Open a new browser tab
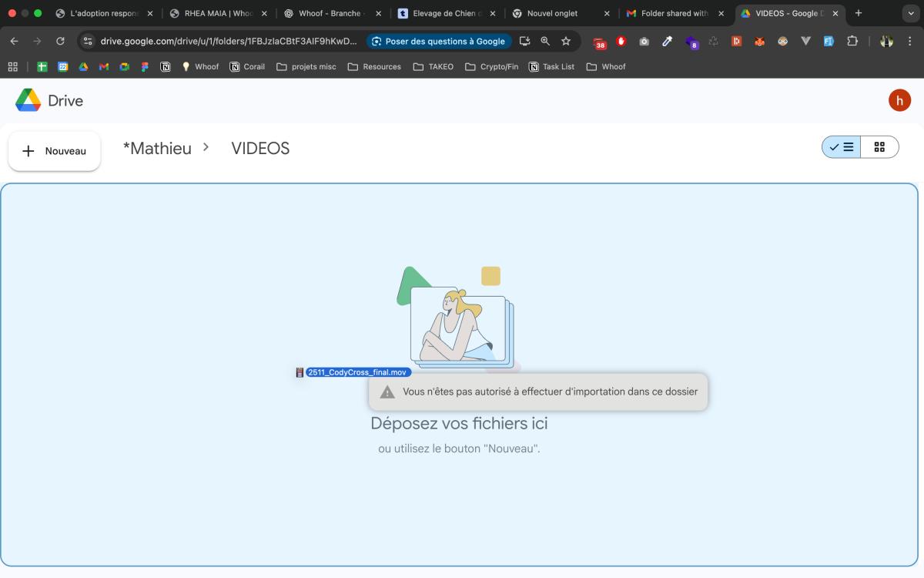Image resolution: width=924 pixels, height=578 pixels. [x=859, y=13]
